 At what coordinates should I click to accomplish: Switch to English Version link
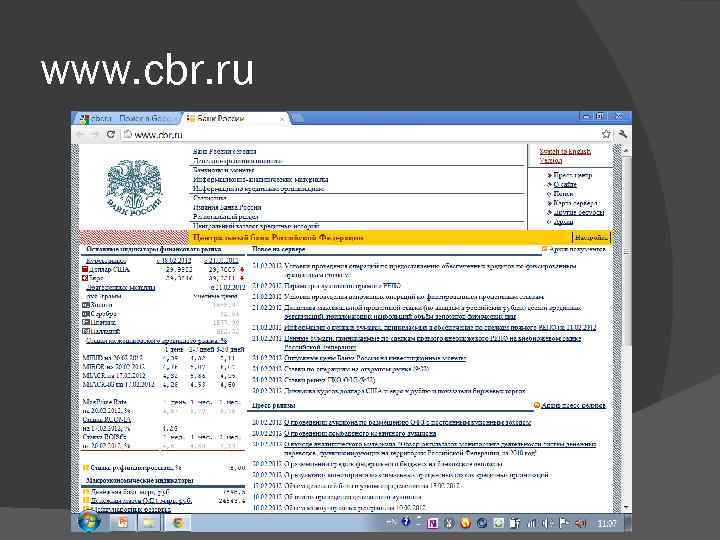[565, 156]
